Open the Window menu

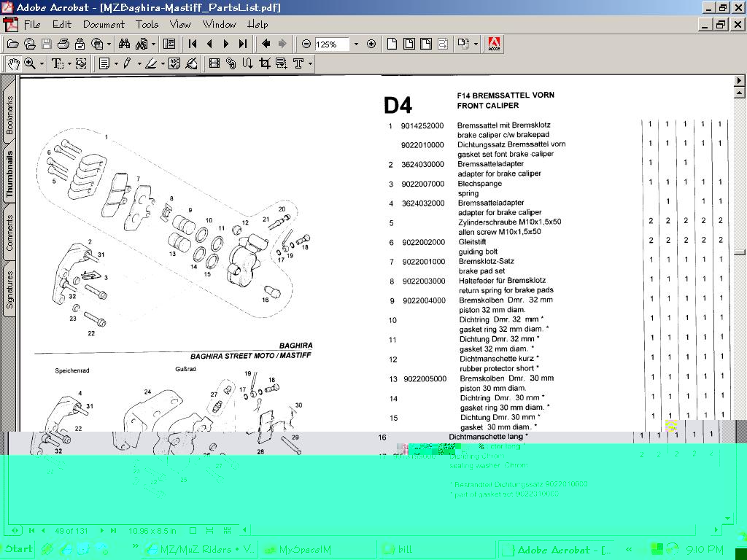point(219,24)
